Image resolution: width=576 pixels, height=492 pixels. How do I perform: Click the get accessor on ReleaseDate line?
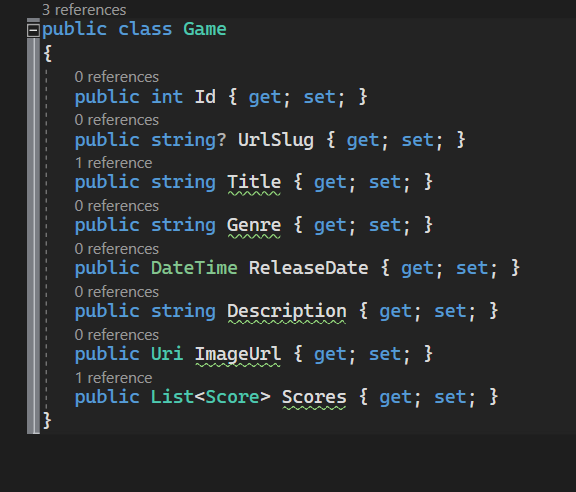pos(417,269)
